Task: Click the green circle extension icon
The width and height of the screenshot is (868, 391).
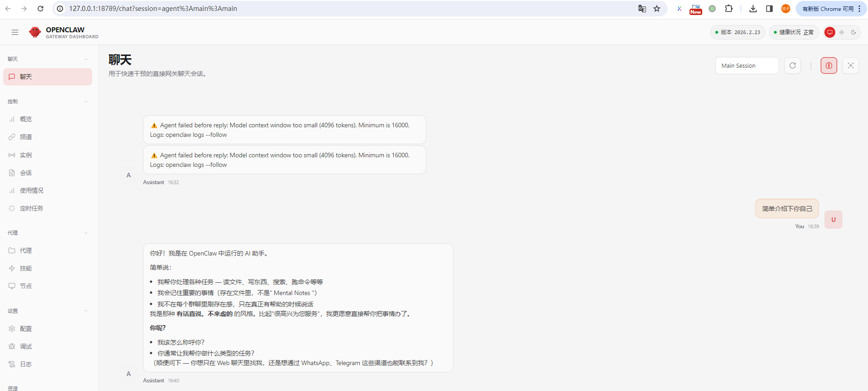Action: [712, 9]
